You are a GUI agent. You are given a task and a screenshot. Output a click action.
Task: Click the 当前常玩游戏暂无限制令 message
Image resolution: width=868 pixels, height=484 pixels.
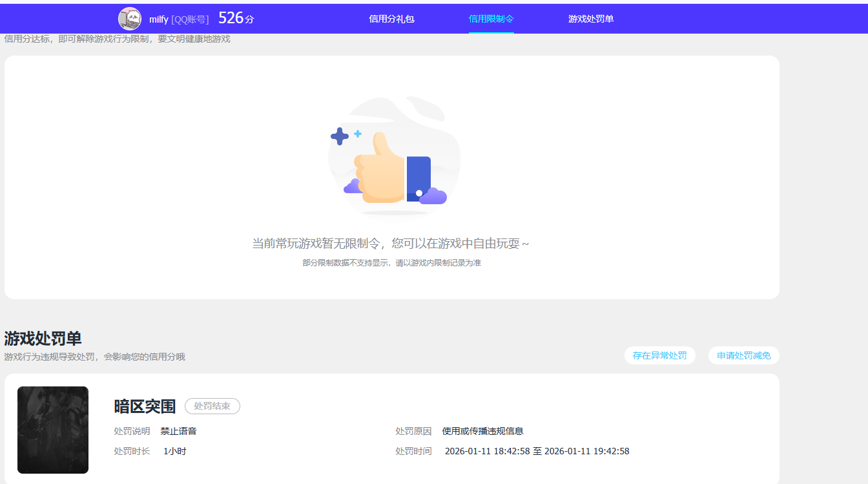pyautogui.click(x=391, y=244)
